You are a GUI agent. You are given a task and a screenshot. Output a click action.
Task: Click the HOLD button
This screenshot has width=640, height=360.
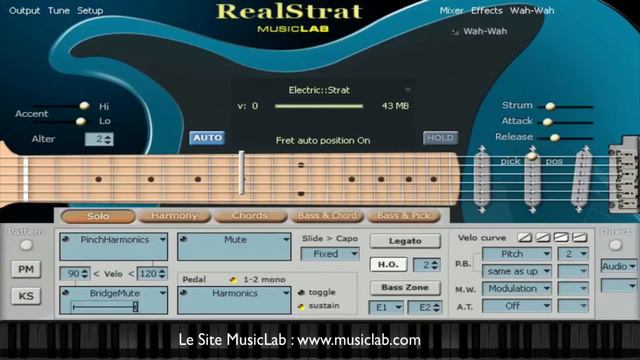440,138
